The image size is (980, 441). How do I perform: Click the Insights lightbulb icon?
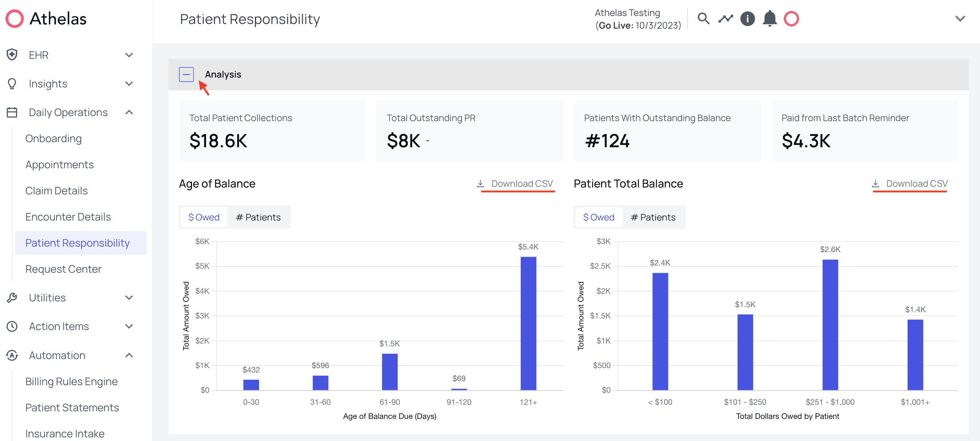(12, 84)
